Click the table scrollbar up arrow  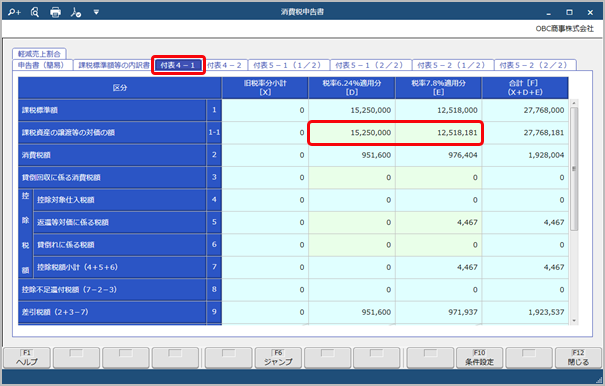pos(574,103)
